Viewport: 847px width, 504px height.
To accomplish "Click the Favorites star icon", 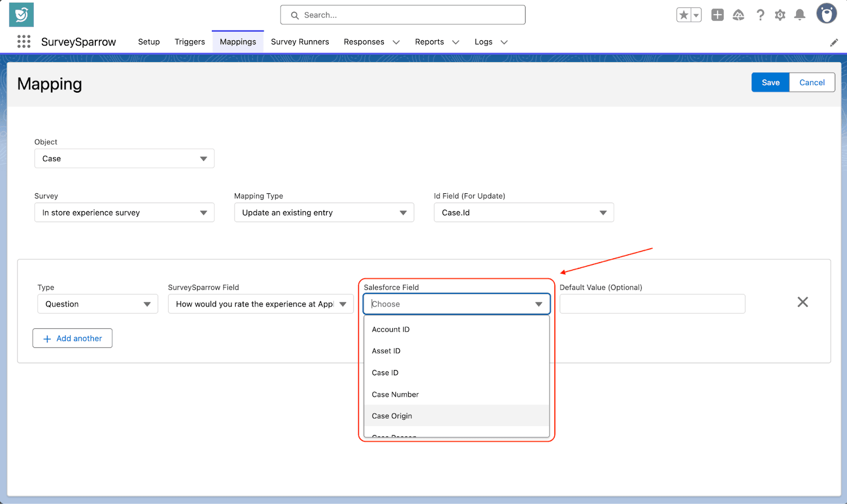I will (x=683, y=15).
